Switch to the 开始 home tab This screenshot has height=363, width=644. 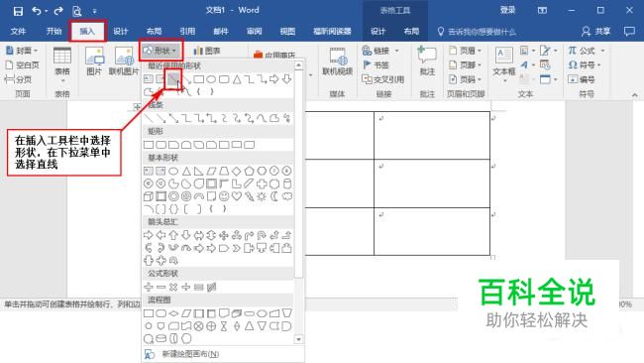pos(54,32)
